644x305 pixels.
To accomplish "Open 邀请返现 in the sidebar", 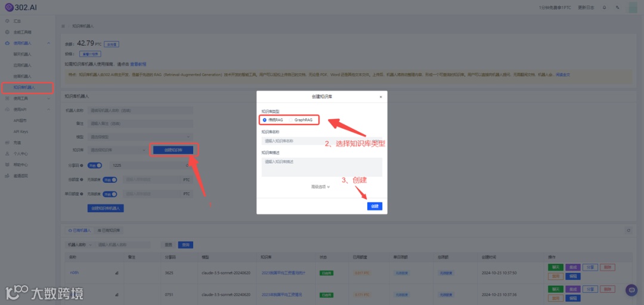I will 20,176.
